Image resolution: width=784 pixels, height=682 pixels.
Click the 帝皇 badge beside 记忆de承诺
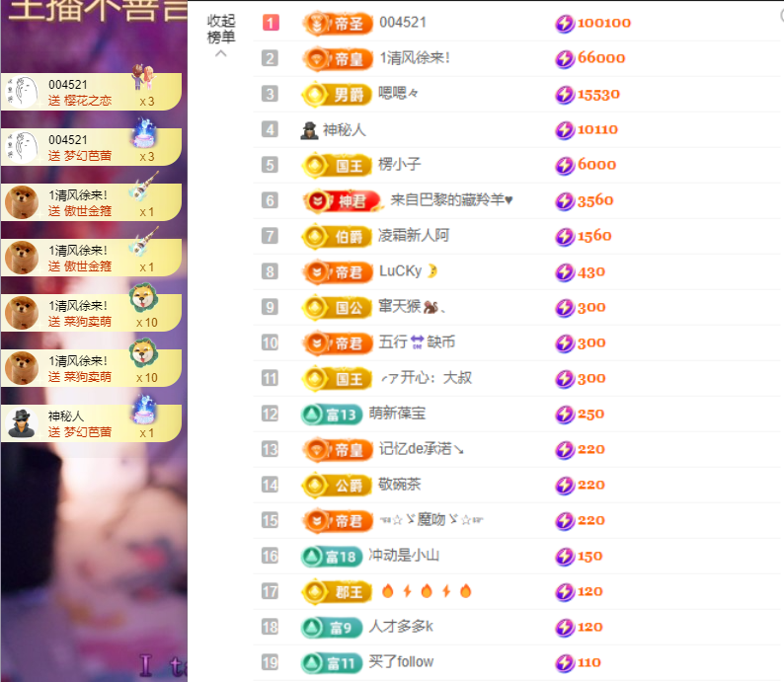(338, 450)
